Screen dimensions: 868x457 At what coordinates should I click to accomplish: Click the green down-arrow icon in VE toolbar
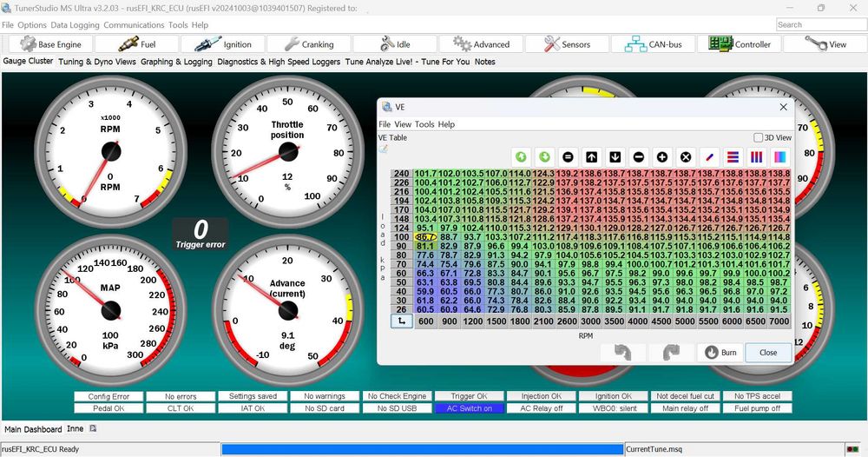[x=544, y=157]
